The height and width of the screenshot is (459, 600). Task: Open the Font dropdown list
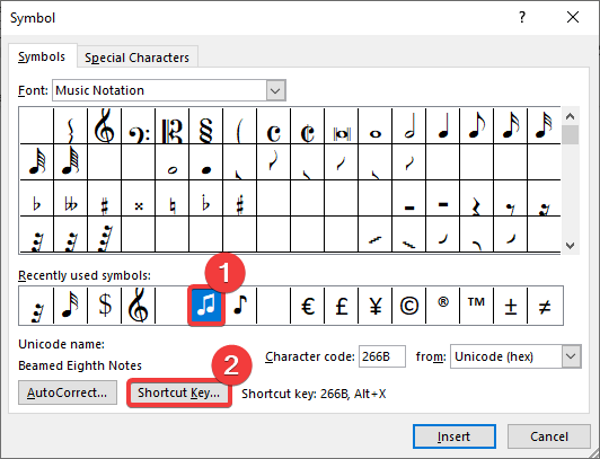tap(276, 90)
